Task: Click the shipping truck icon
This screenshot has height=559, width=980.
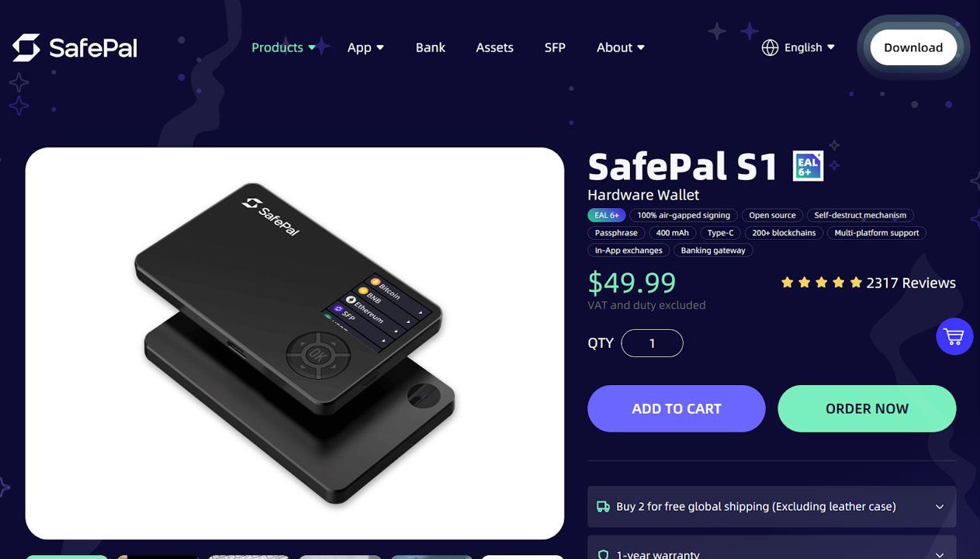Action: (x=603, y=506)
